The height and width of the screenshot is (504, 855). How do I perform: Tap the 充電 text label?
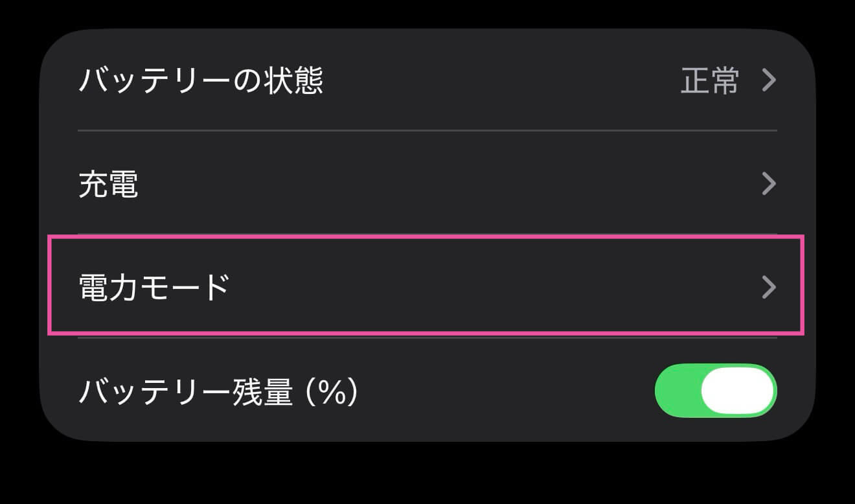tap(108, 184)
